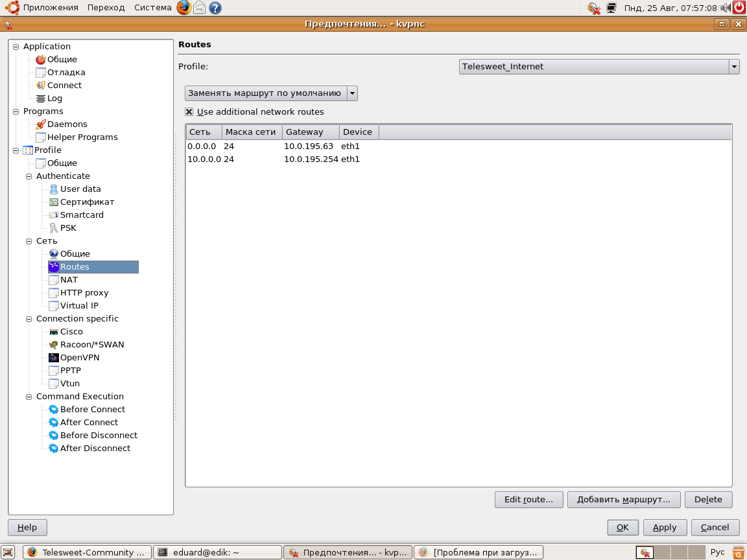Click the red power icon in top panel

tap(739, 8)
